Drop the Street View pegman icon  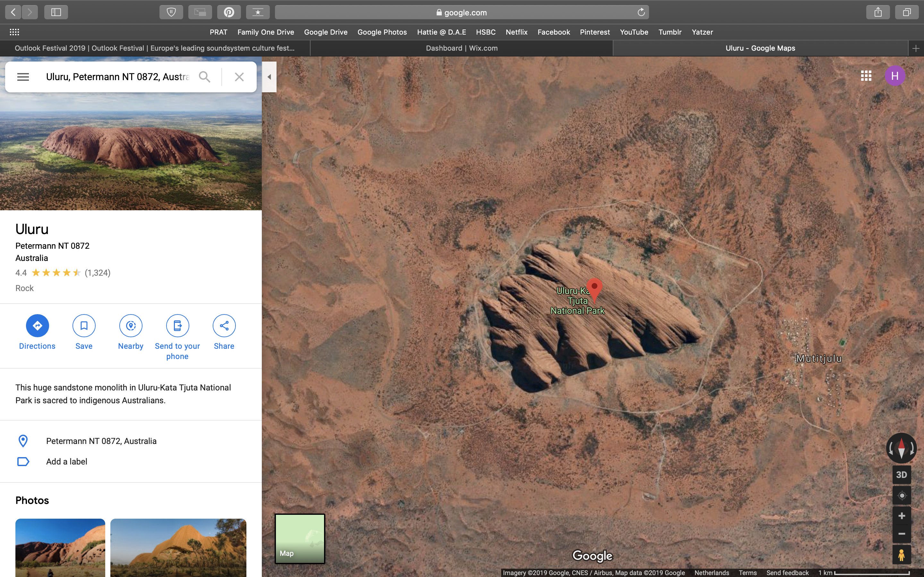(x=901, y=555)
